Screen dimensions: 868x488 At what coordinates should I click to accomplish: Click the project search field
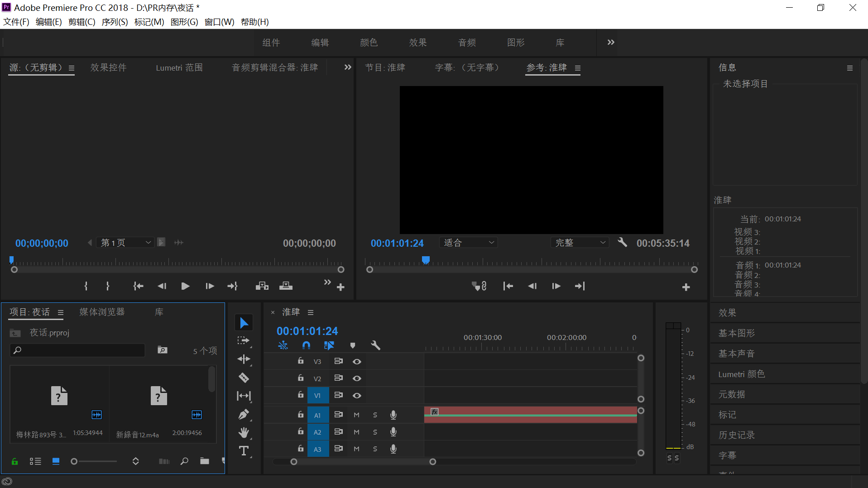coord(77,350)
